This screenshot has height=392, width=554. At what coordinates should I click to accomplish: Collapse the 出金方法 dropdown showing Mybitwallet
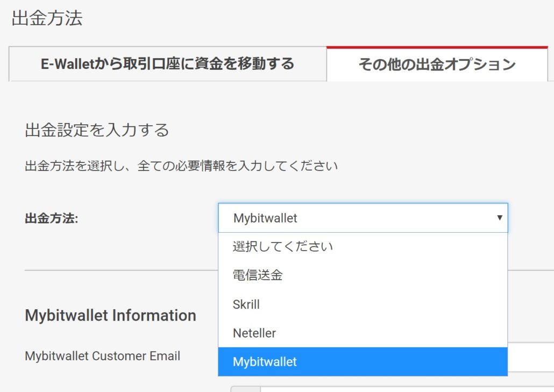363,218
